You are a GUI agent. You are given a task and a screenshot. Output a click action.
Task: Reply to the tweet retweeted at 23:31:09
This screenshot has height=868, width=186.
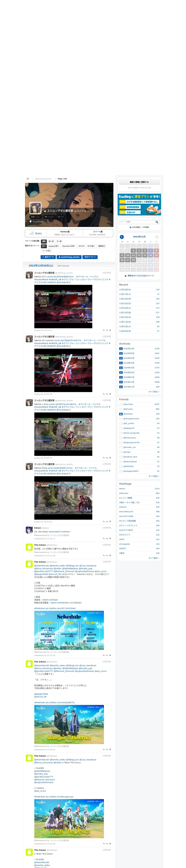(104, 556)
